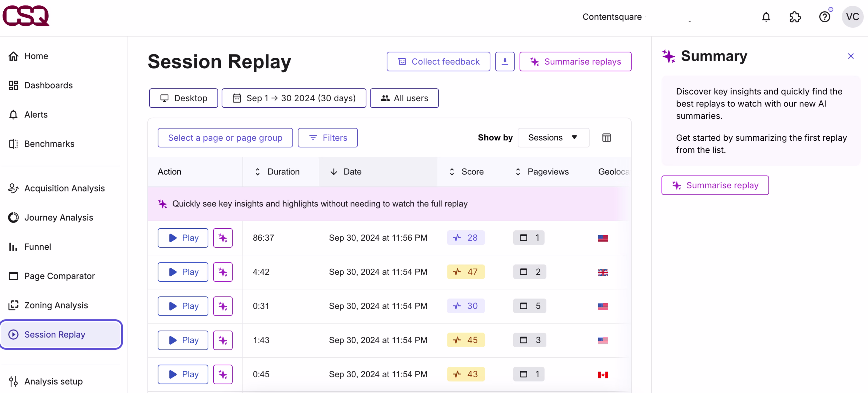Open the Sep 1–30 date range picker
The width and height of the screenshot is (868, 393).
click(x=294, y=98)
